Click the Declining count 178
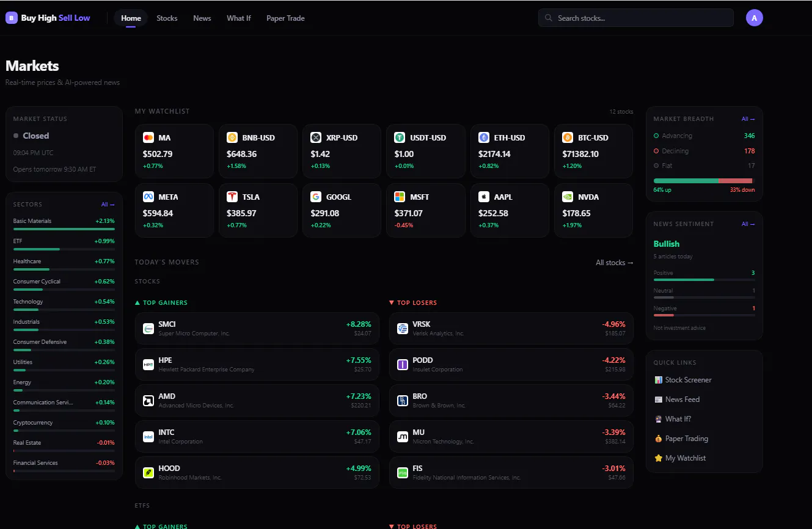The width and height of the screenshot is (812, 529). click(750, 151)
